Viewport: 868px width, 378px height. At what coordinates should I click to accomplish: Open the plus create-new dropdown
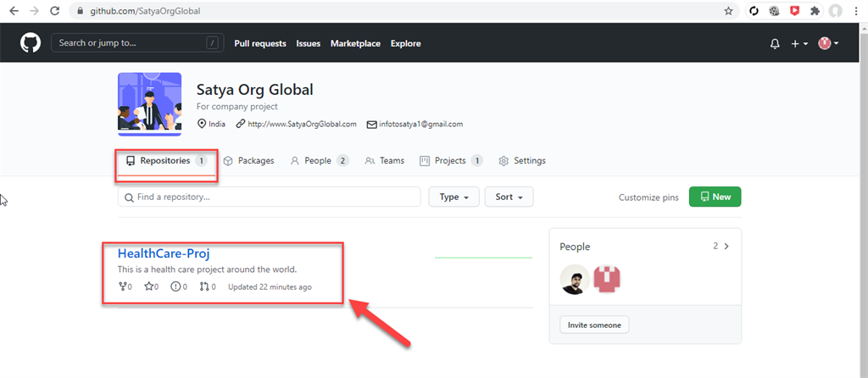(x=799, y=44)
